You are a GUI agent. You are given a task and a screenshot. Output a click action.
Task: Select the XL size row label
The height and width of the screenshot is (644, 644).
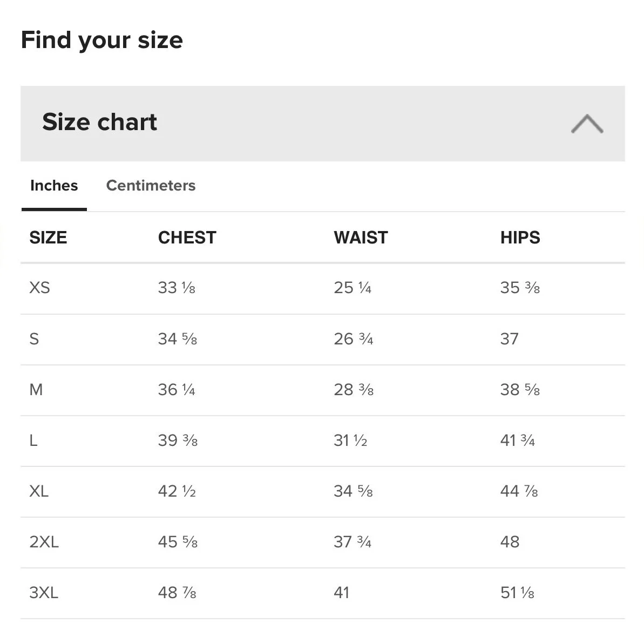click(x=39, y=491)
